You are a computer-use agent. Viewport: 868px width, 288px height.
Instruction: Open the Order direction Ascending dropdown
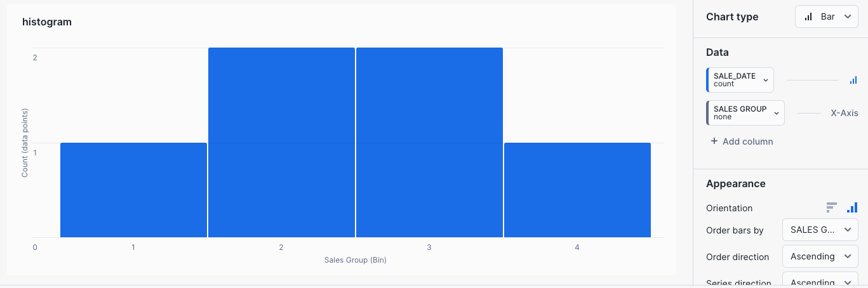820,256
